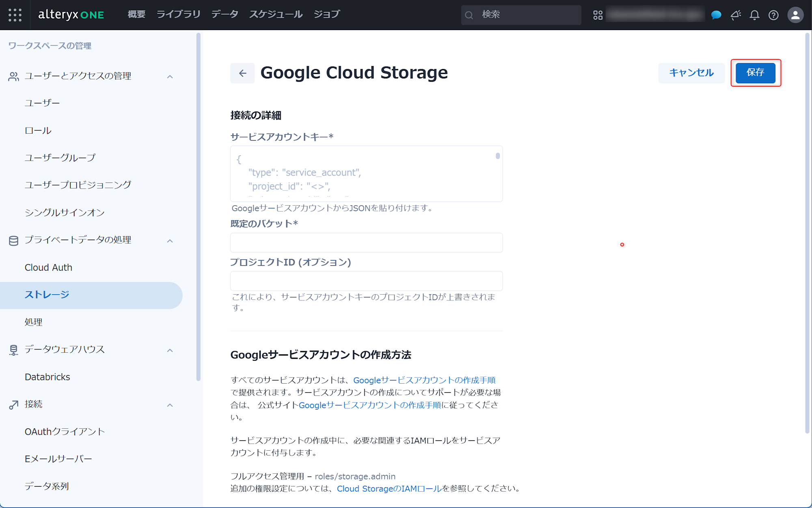This screenshot has height=508, width=812.
Task: Click the service account key textarea scrollbar
Action: 498,156
